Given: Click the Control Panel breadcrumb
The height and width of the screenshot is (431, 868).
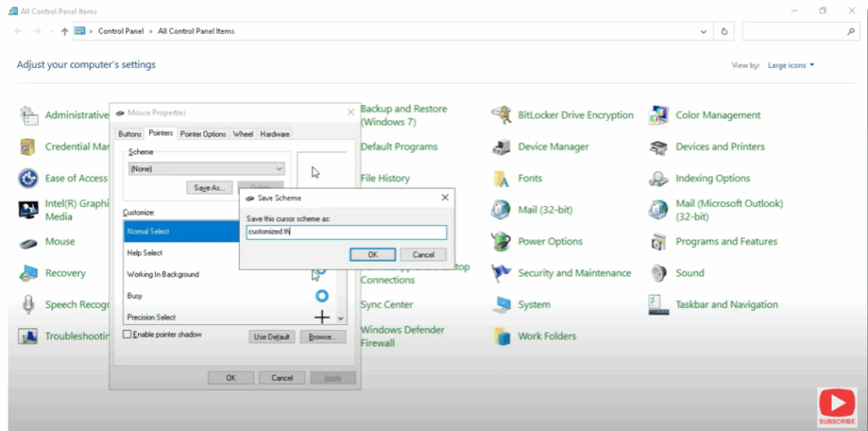Looking at the screenshot, I should tap(120, 31).
